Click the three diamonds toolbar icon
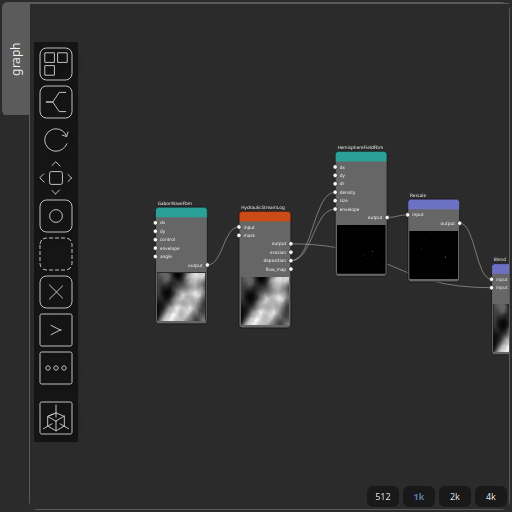Image resolution: width=512 pixels, height=512 pixels. tap(56, 368)
